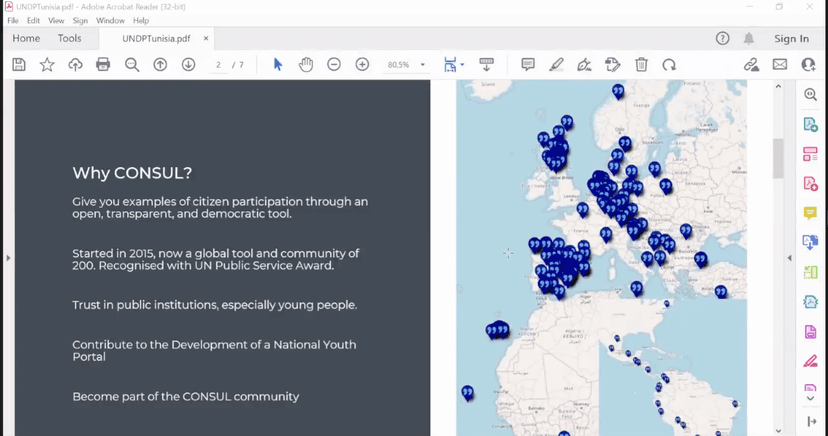Select the Highlight text pen
Screen dimensions: 828x436
556,65
